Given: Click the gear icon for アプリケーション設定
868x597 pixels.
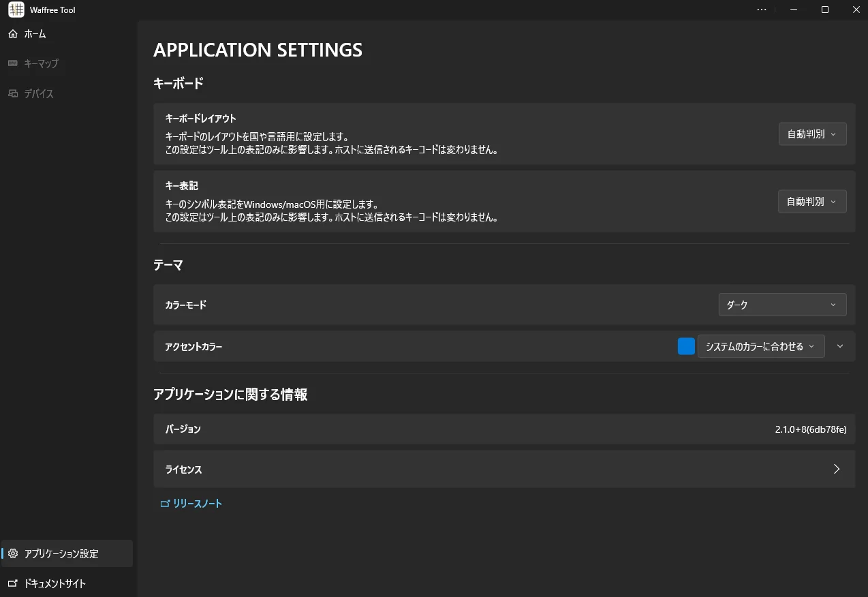Looking at the screenshot, I should tap(13, 553).
